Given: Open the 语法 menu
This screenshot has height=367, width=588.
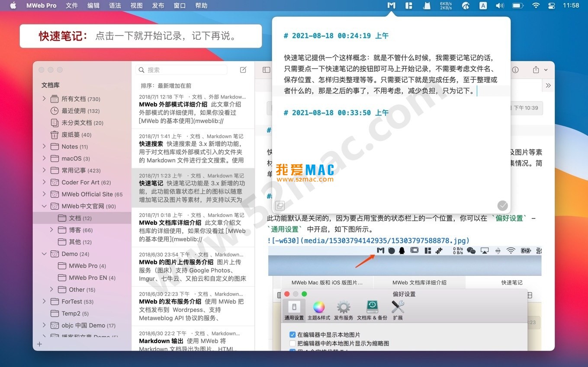Looking at the screenshot, I should click(x=115, y=6).
